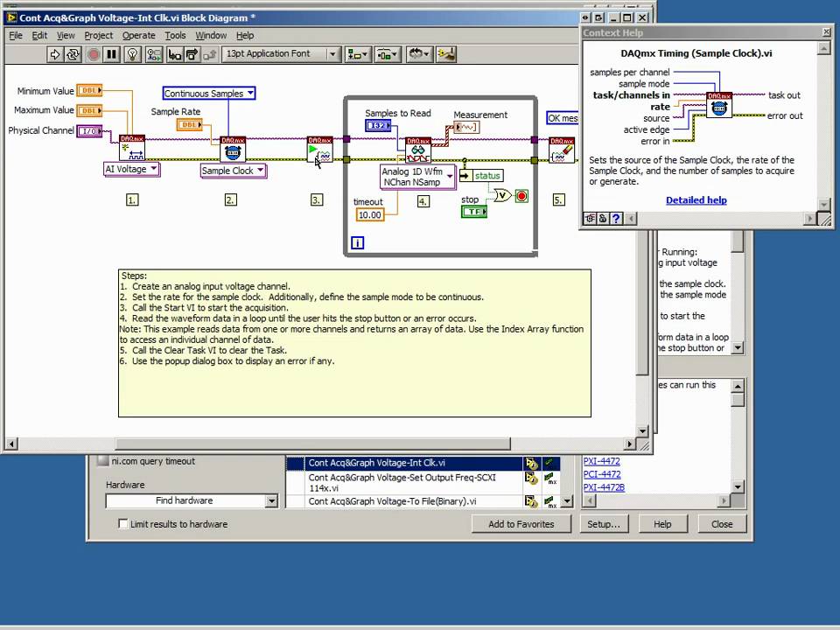Click the Help button in Example Finder

click(x=662, y=524)
